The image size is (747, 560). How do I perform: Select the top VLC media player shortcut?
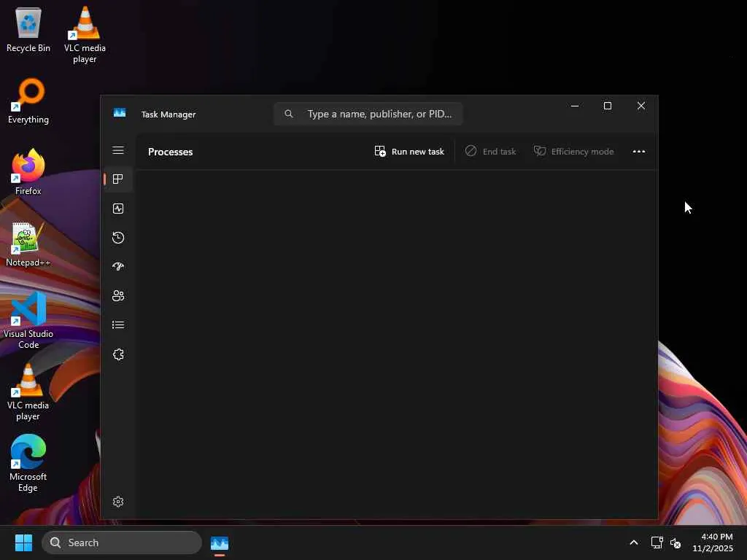pos(85,35)
